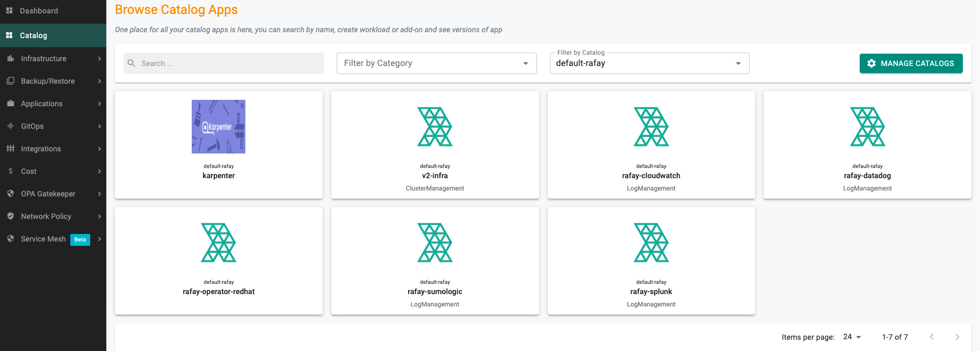Go to next page arrow
Screen dimensions: 980x351
coord(957,337)
